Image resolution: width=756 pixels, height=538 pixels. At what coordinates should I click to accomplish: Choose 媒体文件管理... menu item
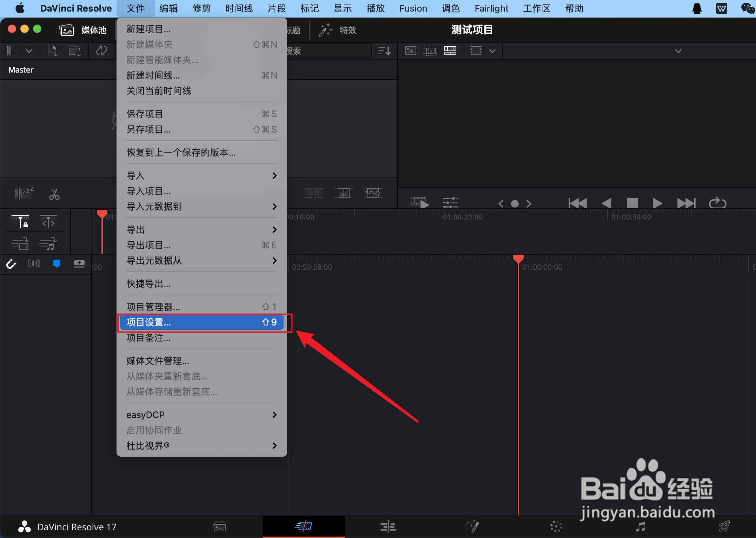tap(201, 361)
